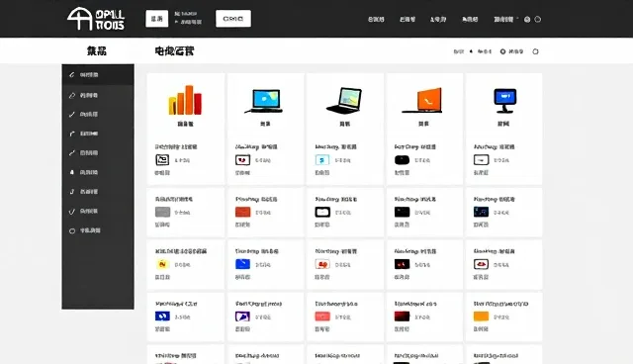Click the dark navy product icon
Viewport: 633px width, 364px height.
[x=482, y=212]
